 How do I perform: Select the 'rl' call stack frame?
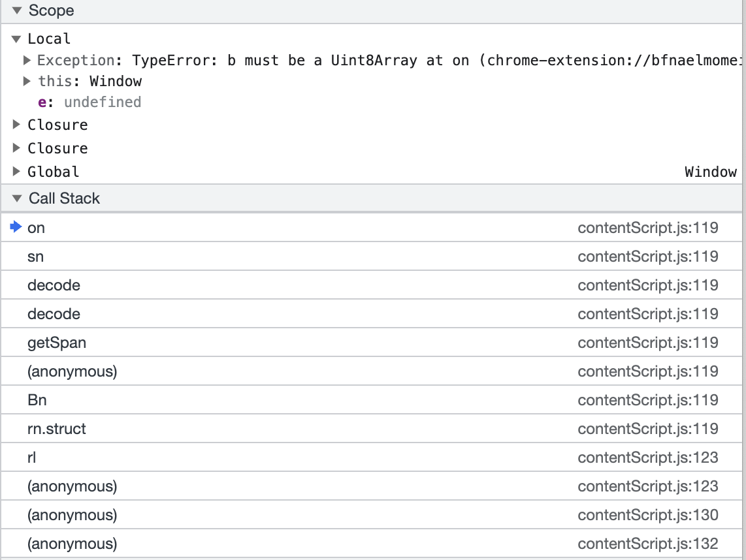pos(32,458)
